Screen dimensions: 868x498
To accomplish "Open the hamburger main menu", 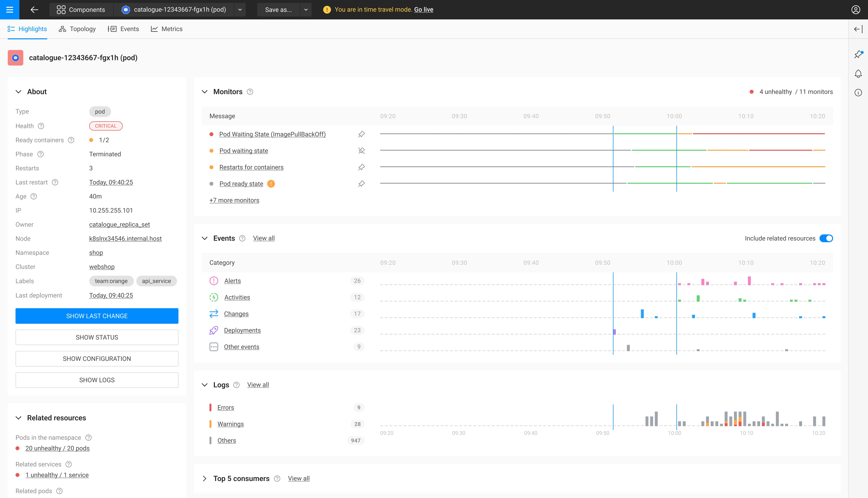I will pyautogui.click(x=9, y=9).
